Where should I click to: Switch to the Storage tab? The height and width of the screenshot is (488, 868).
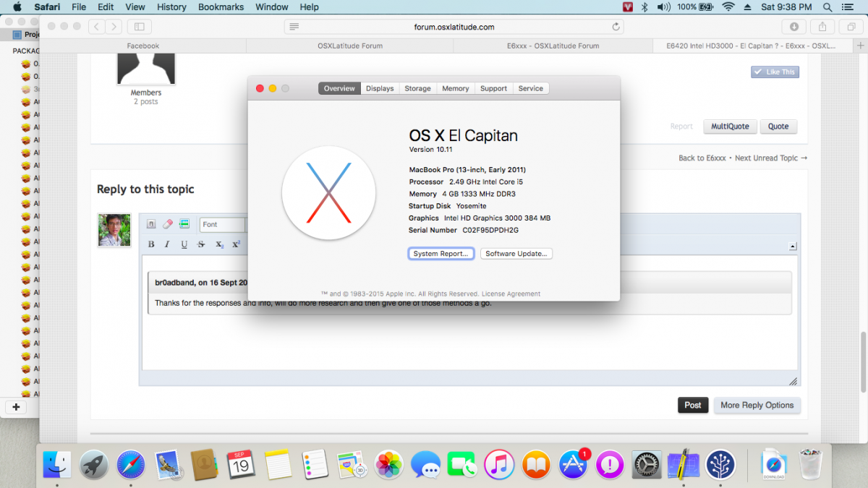pos(417,88)
